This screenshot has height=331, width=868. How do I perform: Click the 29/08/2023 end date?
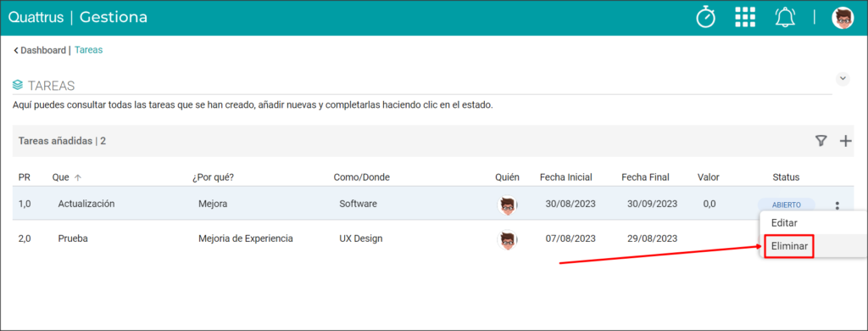(652, 238)
